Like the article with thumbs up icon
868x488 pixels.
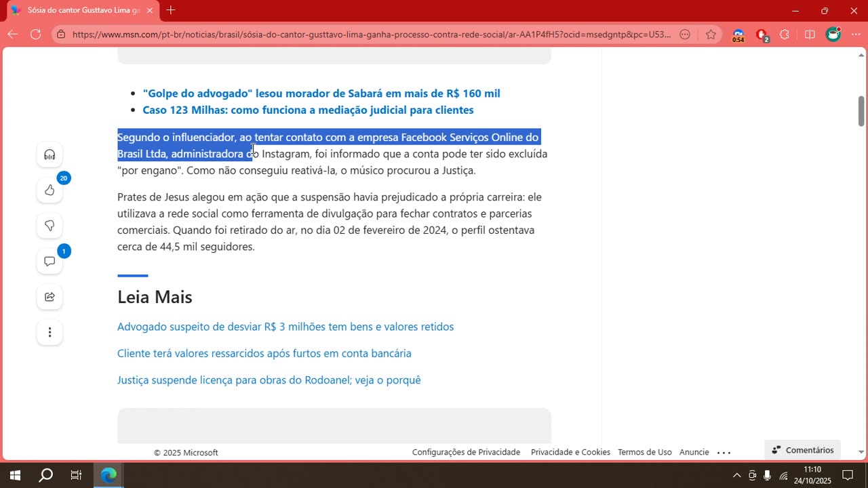50,190
